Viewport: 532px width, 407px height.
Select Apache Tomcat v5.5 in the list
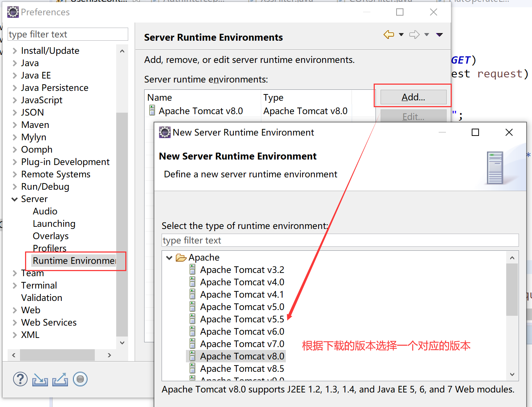pos(242,319)
